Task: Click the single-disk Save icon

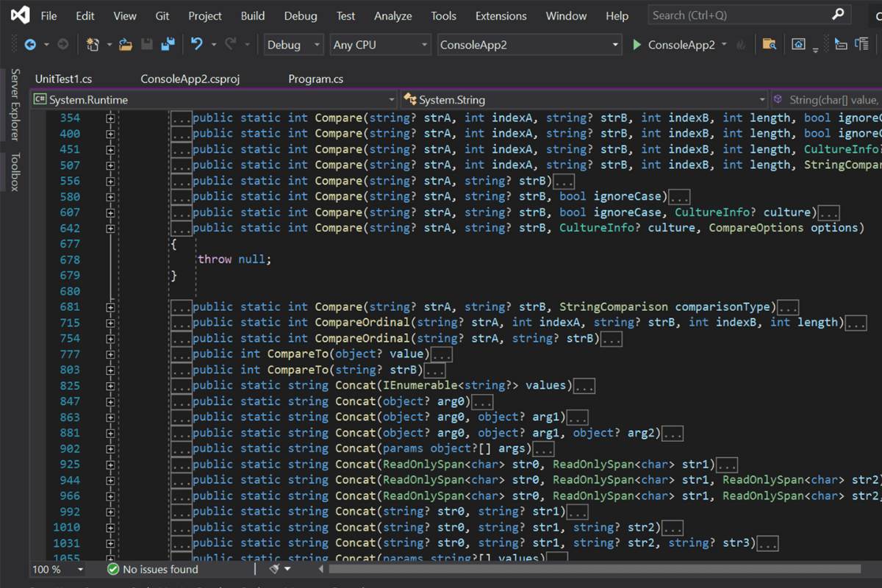Action: tap(147, 45)
